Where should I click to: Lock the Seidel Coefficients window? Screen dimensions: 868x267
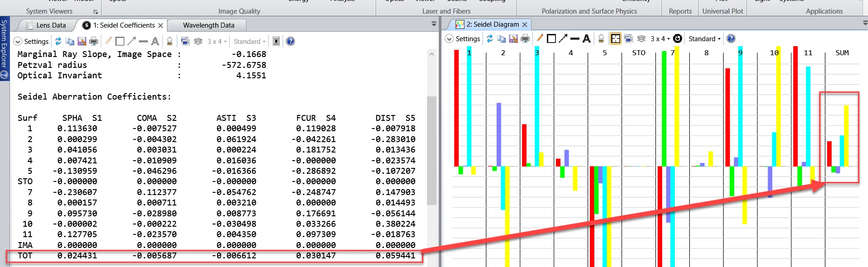[170, 41]
